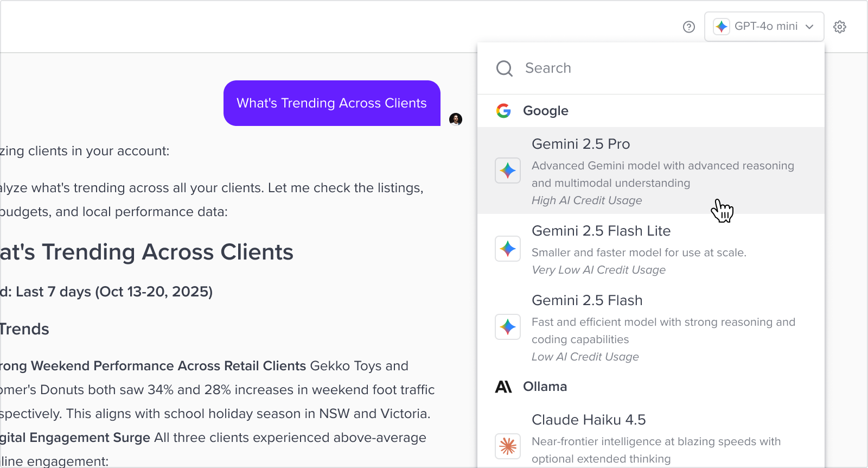The width and height of the screenshot is (868, 468).
Task: Click Claude Haiku 4.5 starburst icon
Action: pos(508,446)
